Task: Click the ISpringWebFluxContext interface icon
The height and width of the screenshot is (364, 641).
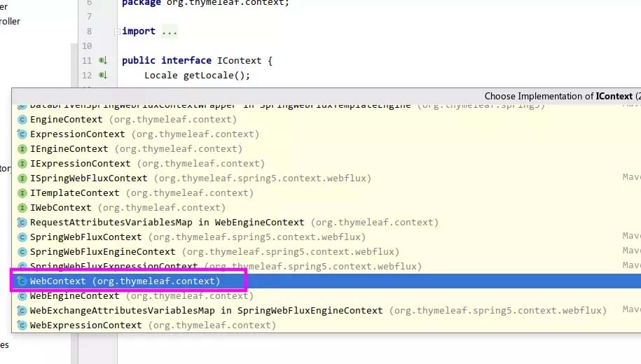Action: pos(22,178)
